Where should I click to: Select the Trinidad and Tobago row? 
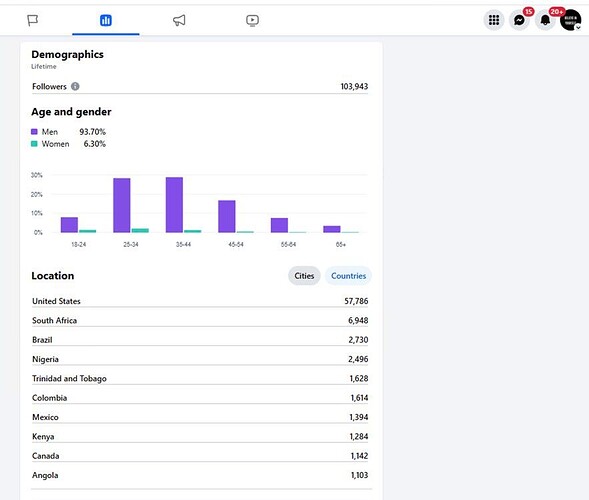click(200, 378)
